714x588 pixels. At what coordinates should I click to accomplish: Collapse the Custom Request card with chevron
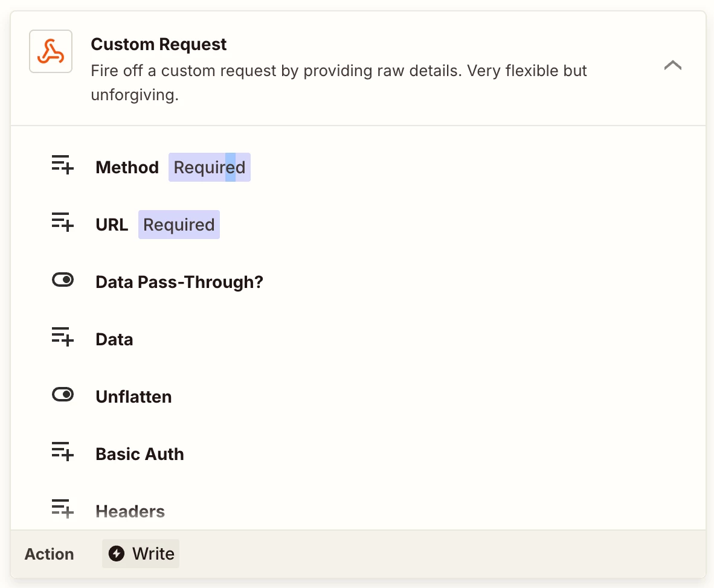(672, 65)
